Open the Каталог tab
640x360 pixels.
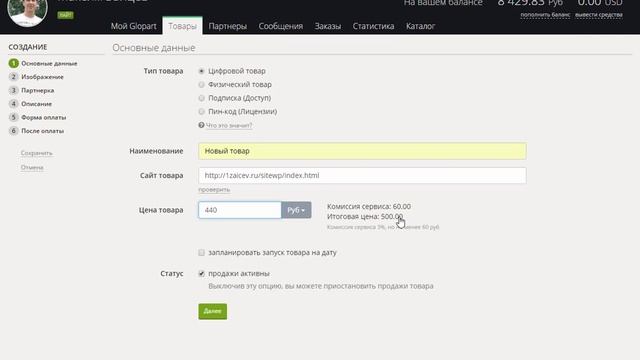click(x=420, y=26)
